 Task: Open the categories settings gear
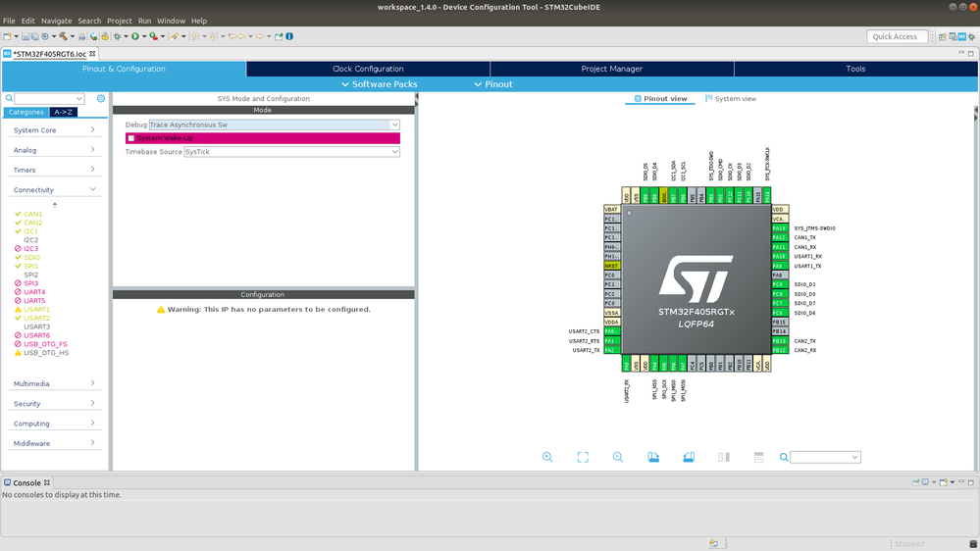click(x=101, y=98)
